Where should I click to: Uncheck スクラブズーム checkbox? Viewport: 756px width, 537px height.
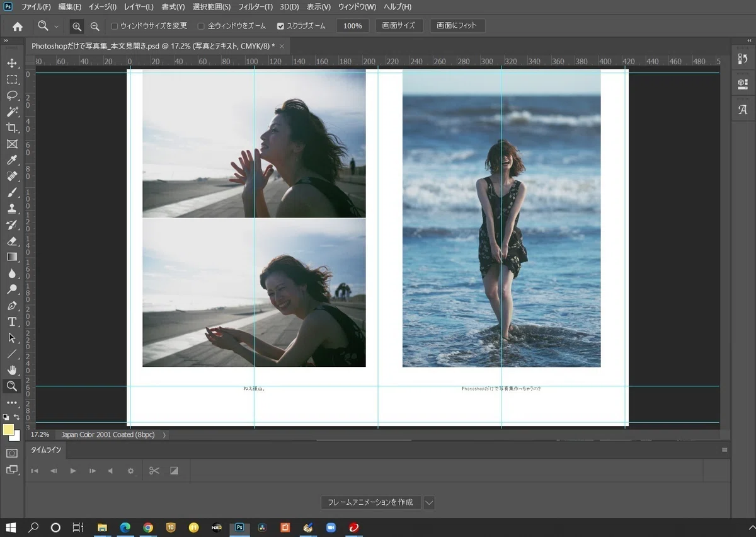coord(280,26)
